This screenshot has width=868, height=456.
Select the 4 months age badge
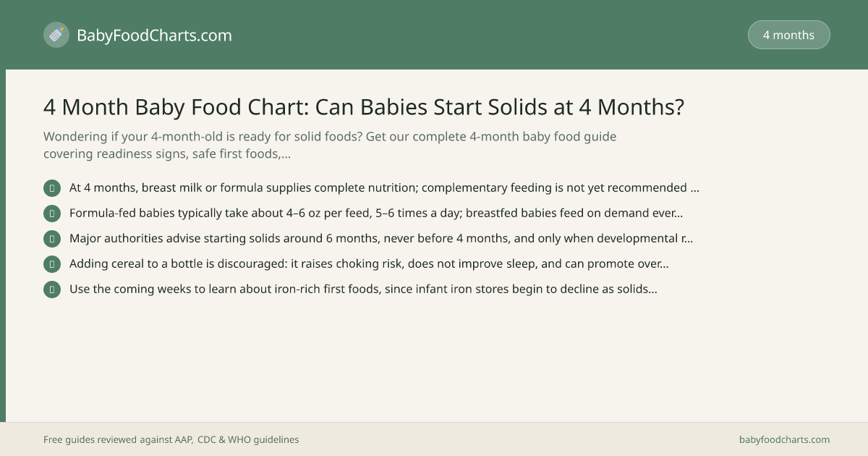[788, 35]
